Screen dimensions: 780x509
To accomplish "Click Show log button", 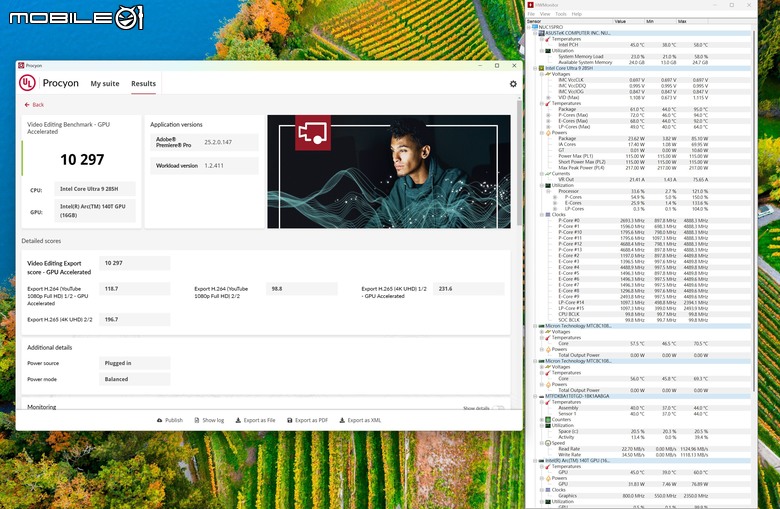I will tap(209, 420).
